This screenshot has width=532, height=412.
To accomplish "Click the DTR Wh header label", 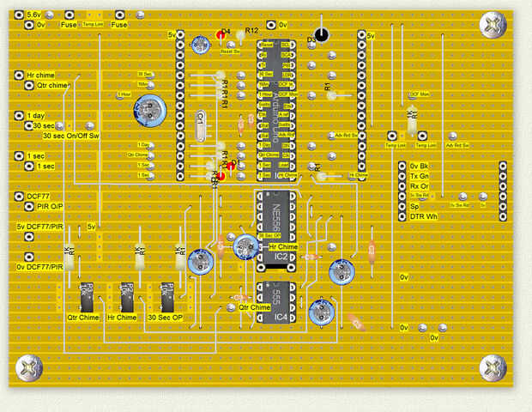I will tap(423, 216).
